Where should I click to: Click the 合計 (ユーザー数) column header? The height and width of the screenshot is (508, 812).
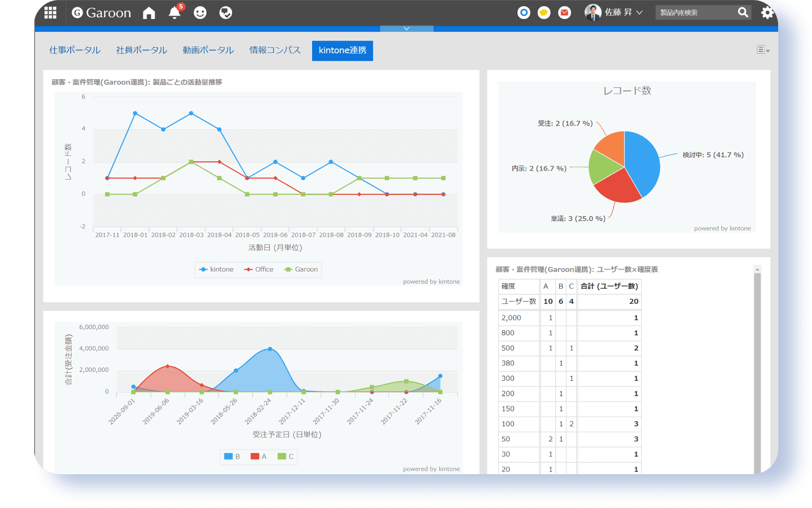click(609, 287)
